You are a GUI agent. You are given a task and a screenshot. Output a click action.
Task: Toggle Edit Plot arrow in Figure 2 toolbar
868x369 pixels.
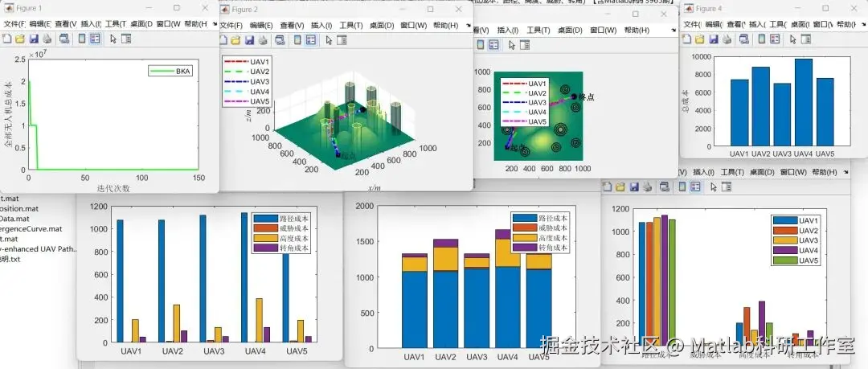tap(329, 40)
